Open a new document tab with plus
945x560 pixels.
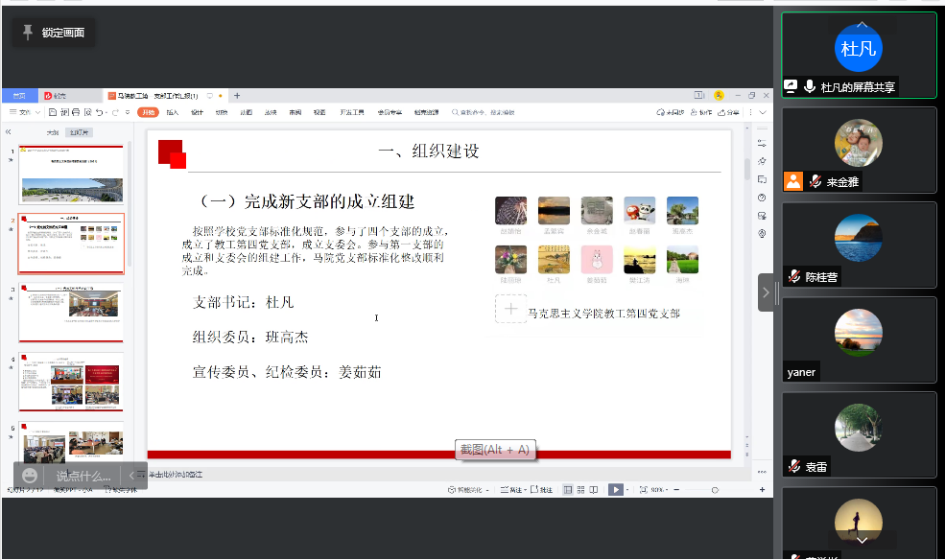[x=237, y=96]
